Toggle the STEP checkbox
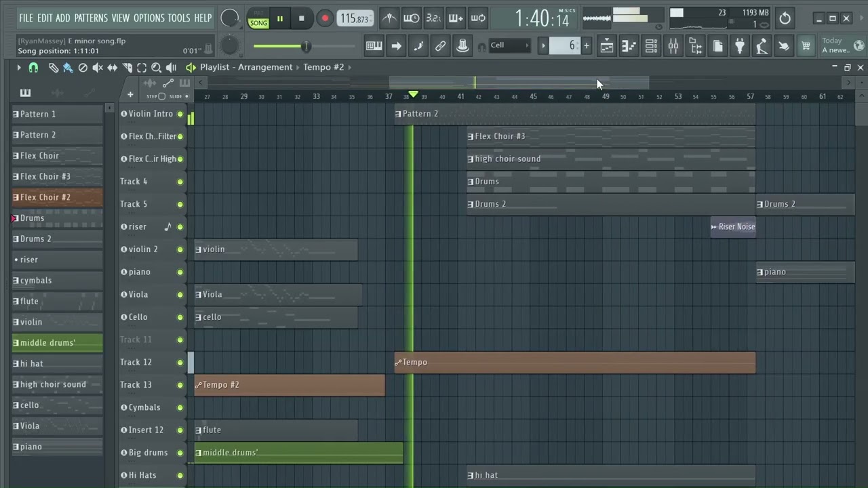Image resolution: width=868 pixels, height=488 pixels. point(161,96)
